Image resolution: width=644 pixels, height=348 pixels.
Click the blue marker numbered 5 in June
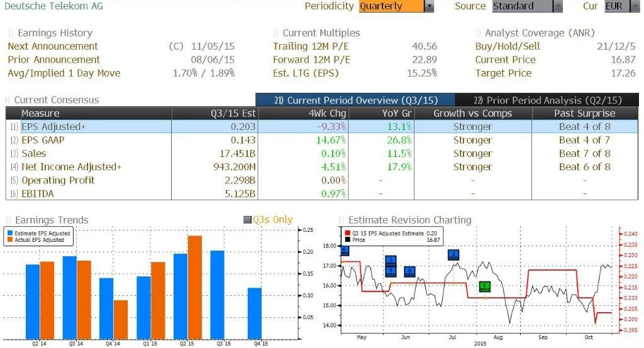coord(409,271)
